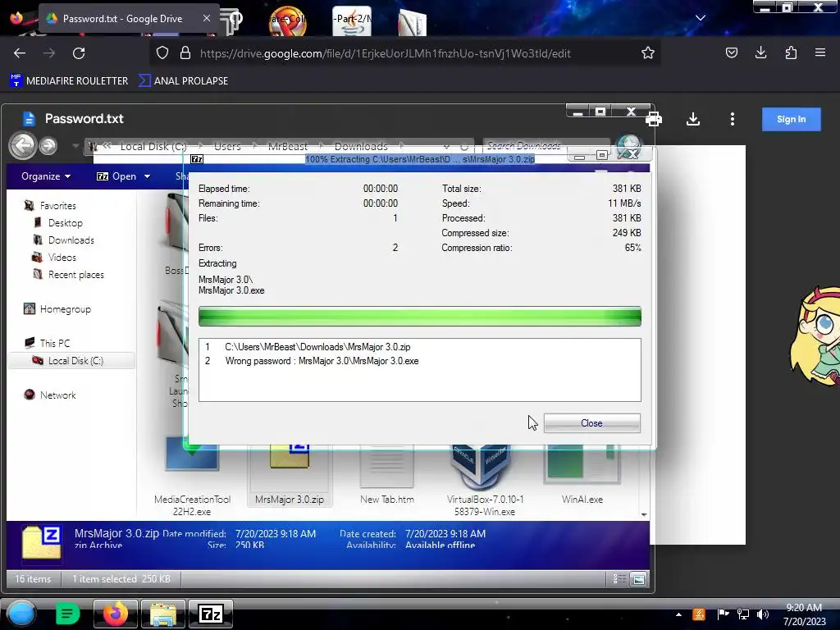Open the Firefox extensions icon

tap(791, 52)
